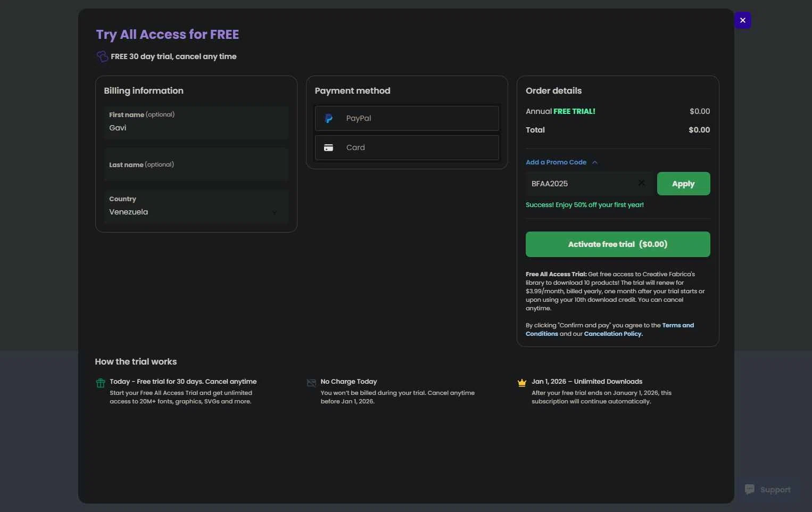Apply the promo code
The image size is (812, 512).
pos(683,184)
